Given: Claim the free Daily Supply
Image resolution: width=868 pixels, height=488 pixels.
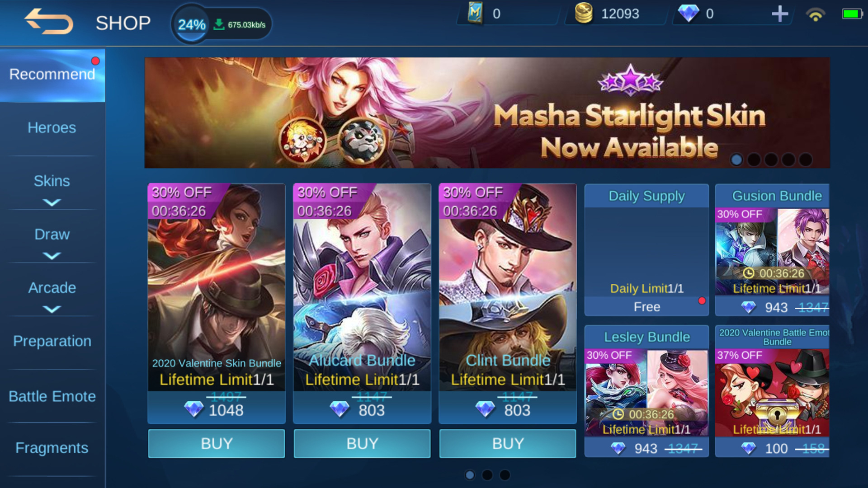Looking at the screenshot, I should coord(646,307).
